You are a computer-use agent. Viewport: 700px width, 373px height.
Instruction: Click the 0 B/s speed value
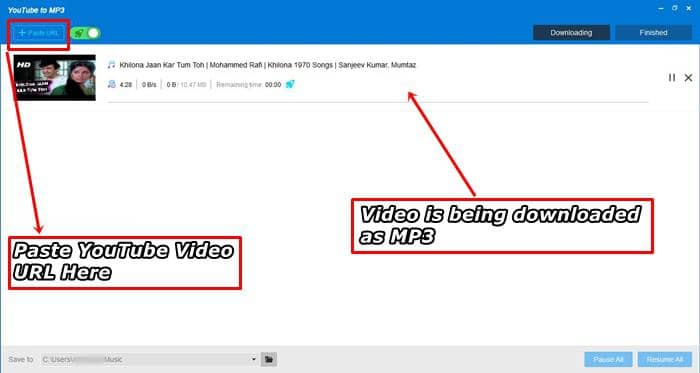pyautogui.click(x=149, y=85)
